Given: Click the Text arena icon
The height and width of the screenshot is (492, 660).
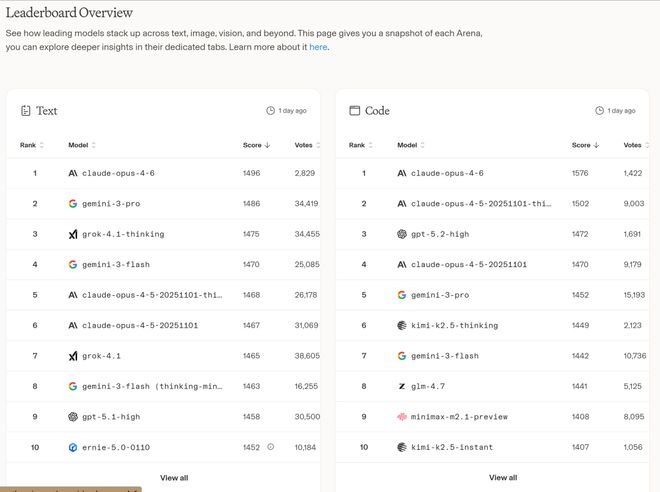Looking at the screenshot, I should pyautogui.click(x=26, y=111).
